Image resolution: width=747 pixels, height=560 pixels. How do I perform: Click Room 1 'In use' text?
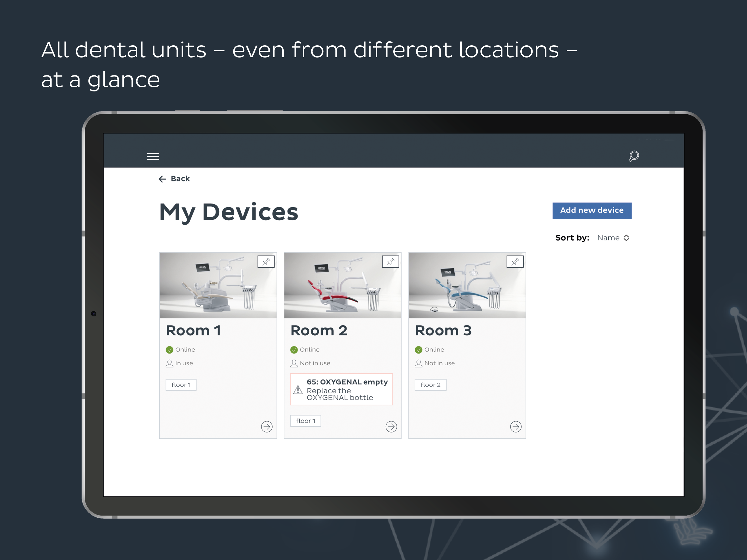(x=184, y=364)
